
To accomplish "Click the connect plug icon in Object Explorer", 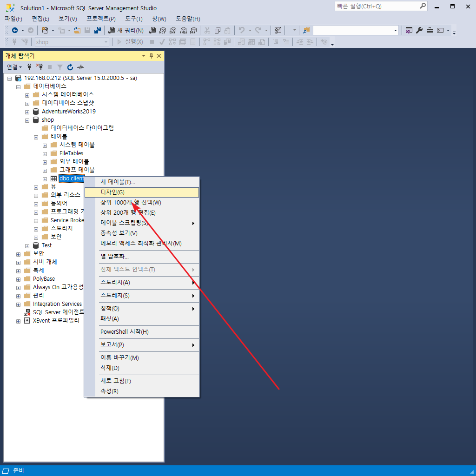I will point(29,67).
